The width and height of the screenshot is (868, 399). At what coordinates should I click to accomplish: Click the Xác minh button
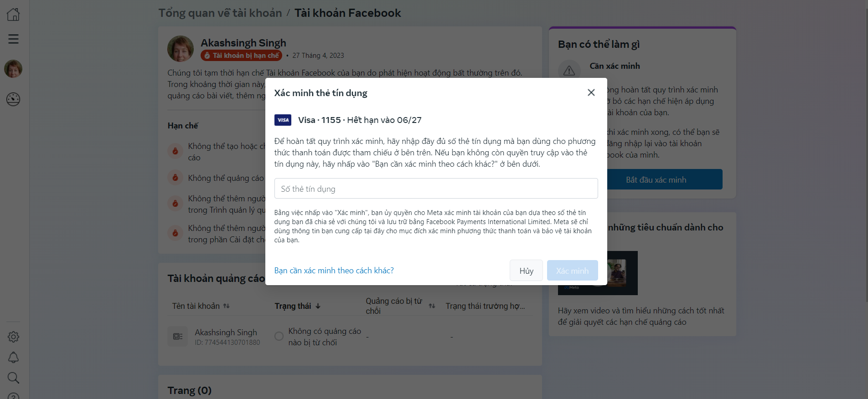pos(572,271)
